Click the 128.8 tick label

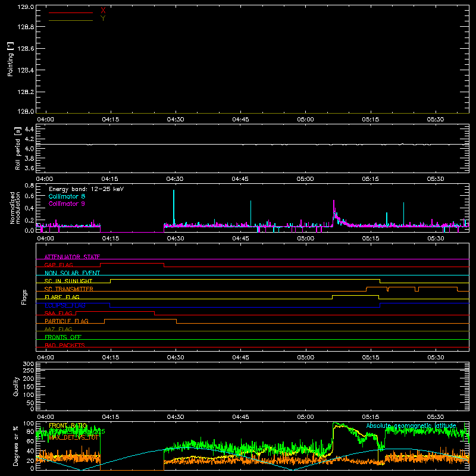click(26, 27)
